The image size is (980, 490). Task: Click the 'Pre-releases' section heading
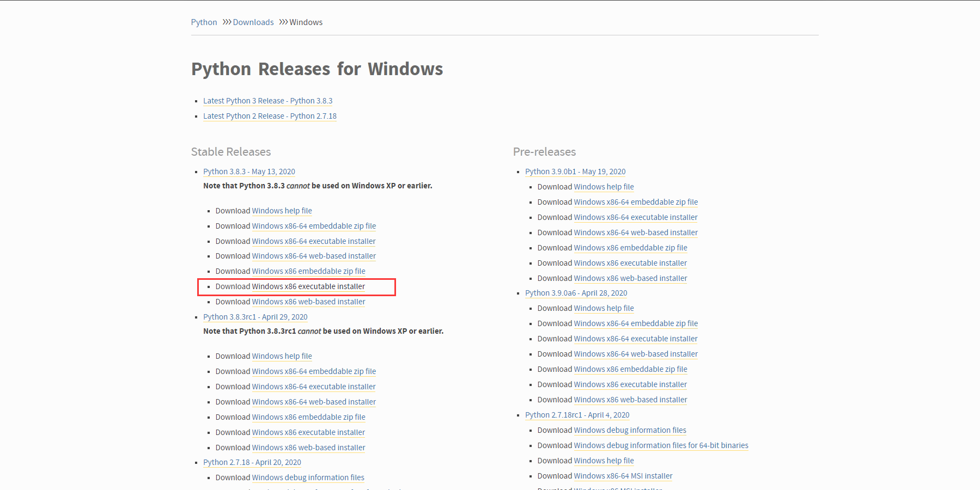pyautogui.click(x=545, y=152)
